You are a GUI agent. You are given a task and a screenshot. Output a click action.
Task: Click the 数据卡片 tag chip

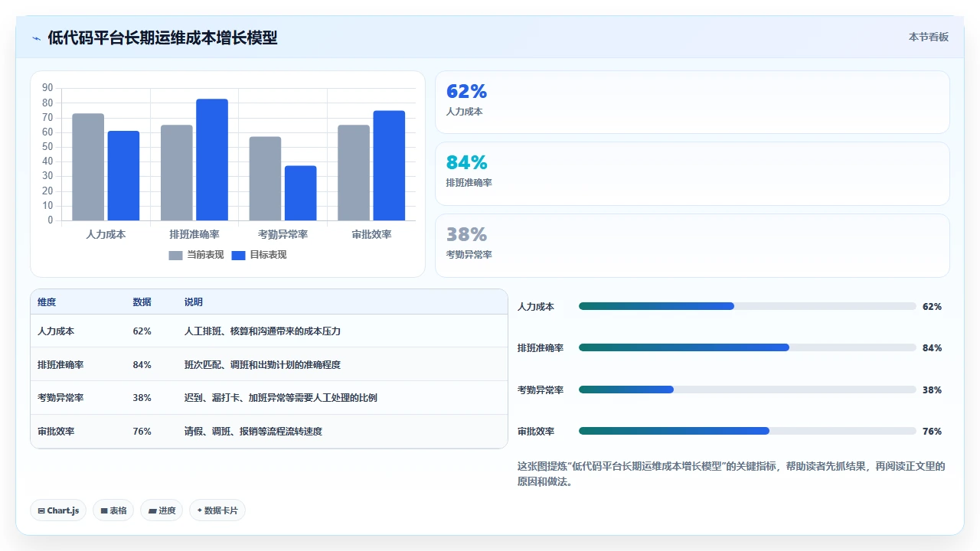pos(217,510)
